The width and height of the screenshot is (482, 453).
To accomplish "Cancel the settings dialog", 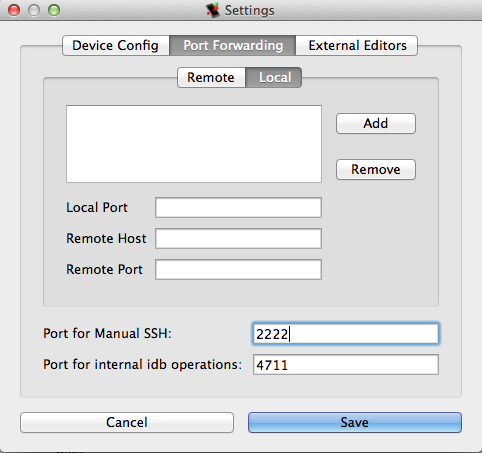I will point(127,423).
